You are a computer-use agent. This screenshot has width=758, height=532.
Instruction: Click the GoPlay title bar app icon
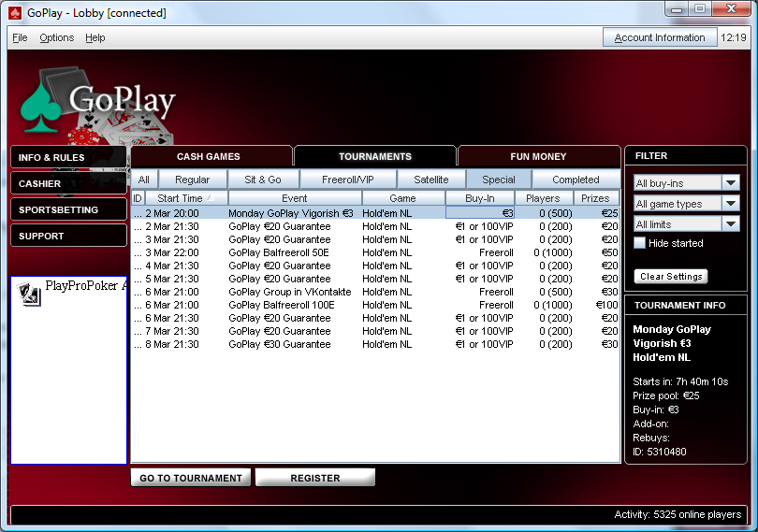[x=14, y=13]
